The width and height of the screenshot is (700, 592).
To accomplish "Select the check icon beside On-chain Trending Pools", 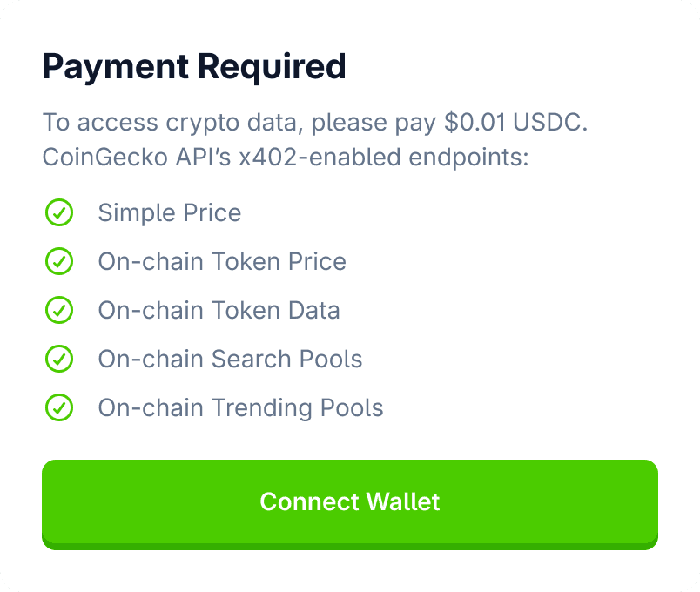I will tap(59, 407).
